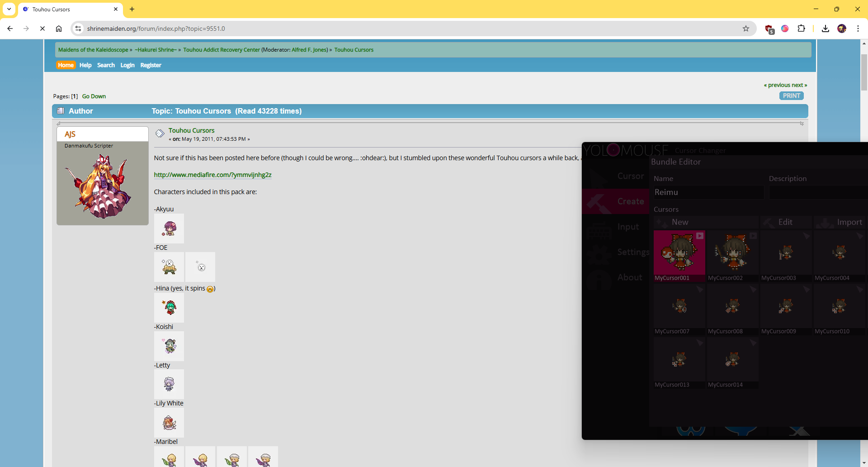Open the browser profile avatar
This screenshot has height=467, width=868.
click(842, 29)
